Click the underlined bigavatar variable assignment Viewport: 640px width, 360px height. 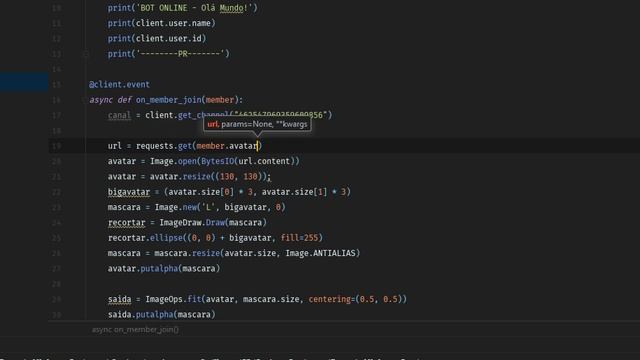[129, 192]
